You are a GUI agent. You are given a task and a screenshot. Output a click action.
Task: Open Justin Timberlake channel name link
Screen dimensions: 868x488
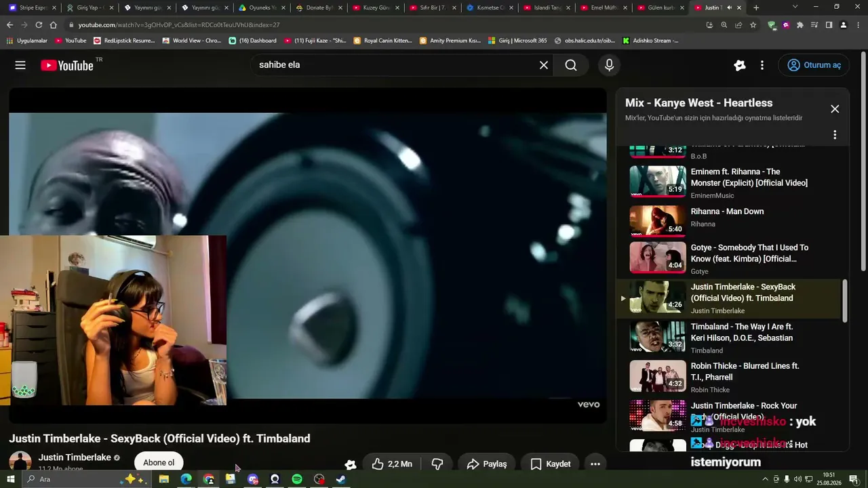[x=75, y=457]
